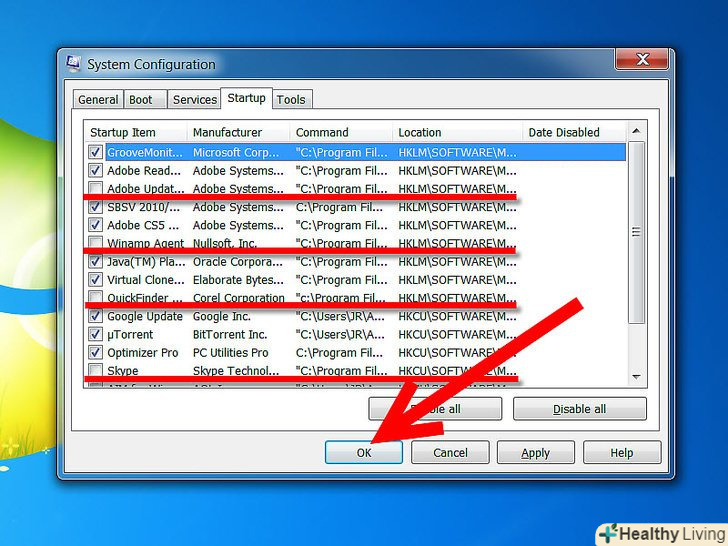Enable the Adobe Updater startup checkbox
This screenshot has height=546, width=728.
(95, 188)
